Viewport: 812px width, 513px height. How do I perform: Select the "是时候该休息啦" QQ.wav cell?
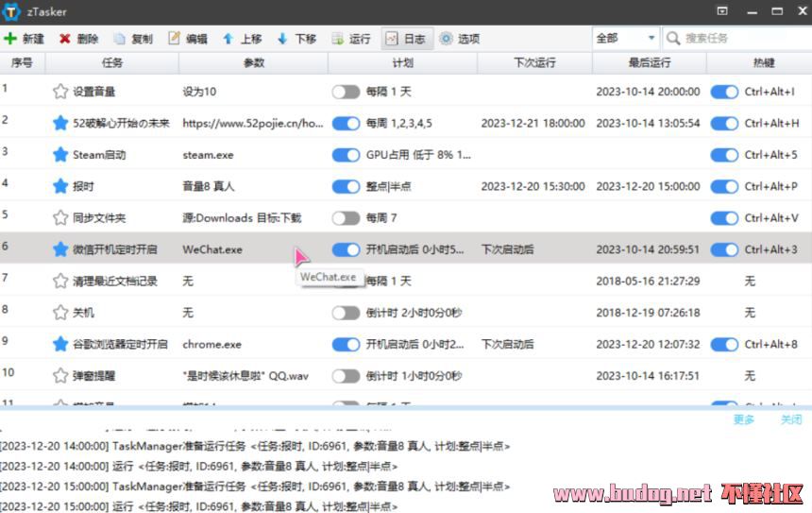(x=245, y=376)
